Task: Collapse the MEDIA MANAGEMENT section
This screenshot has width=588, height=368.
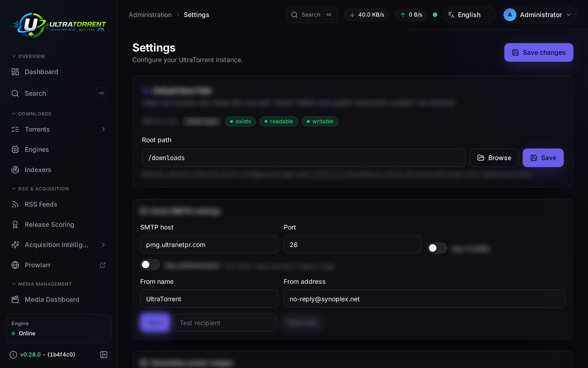Action: tap(42, 284)
